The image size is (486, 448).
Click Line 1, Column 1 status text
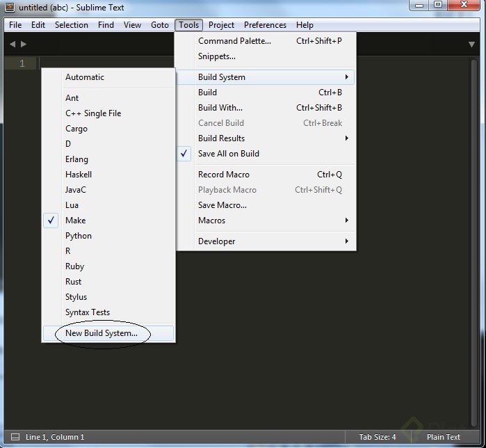pos(55,437)
